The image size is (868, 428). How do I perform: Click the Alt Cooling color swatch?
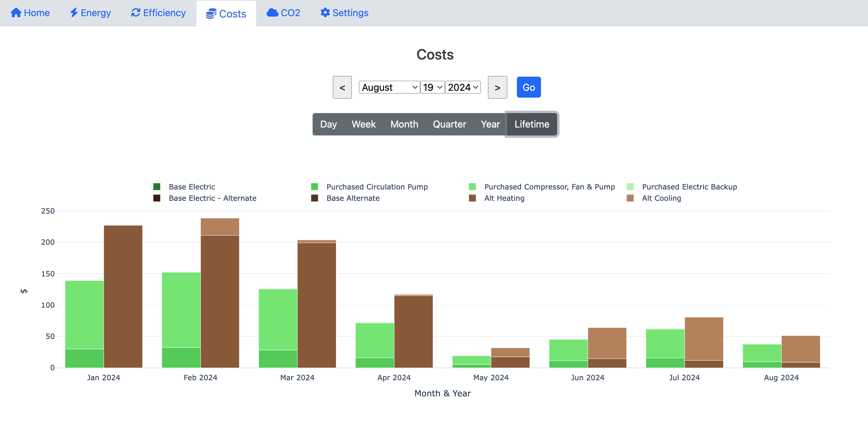click(x=630, y=198)
